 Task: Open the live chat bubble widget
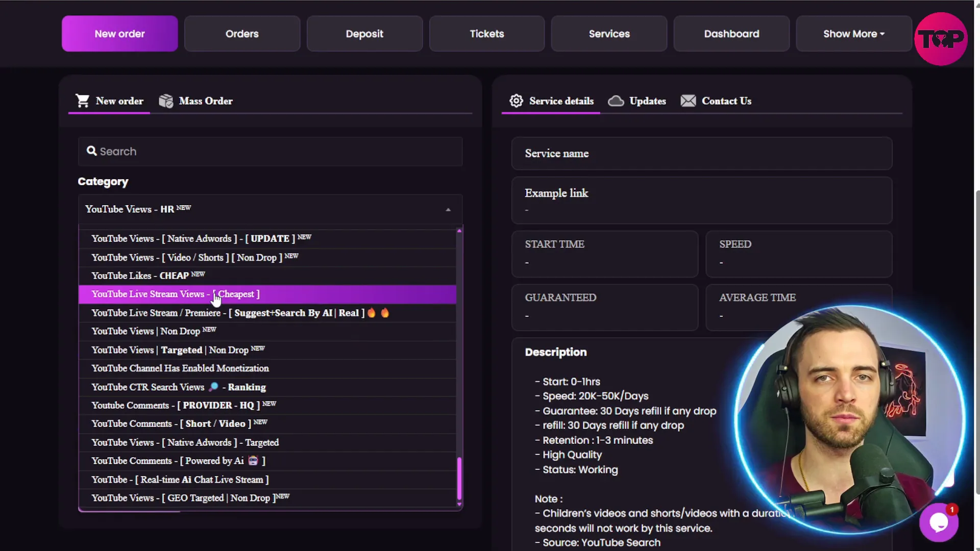[x=939, y=522]
